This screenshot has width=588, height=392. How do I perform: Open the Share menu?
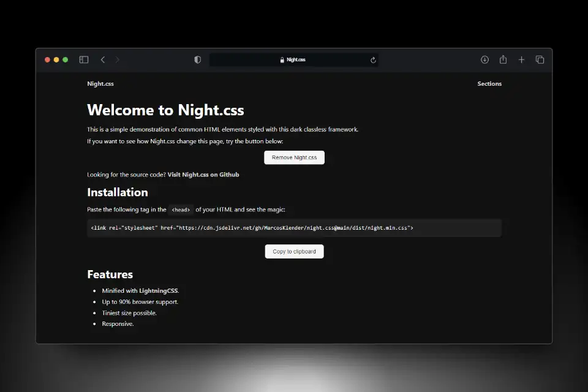pos(503,59)
